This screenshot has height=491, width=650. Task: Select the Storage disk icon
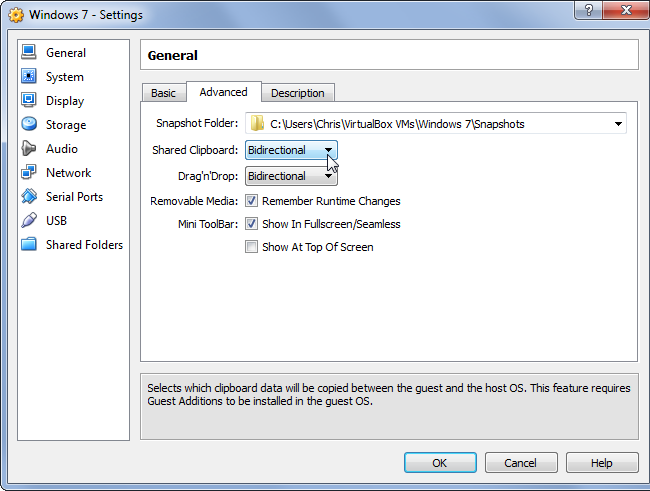[29, 125]
